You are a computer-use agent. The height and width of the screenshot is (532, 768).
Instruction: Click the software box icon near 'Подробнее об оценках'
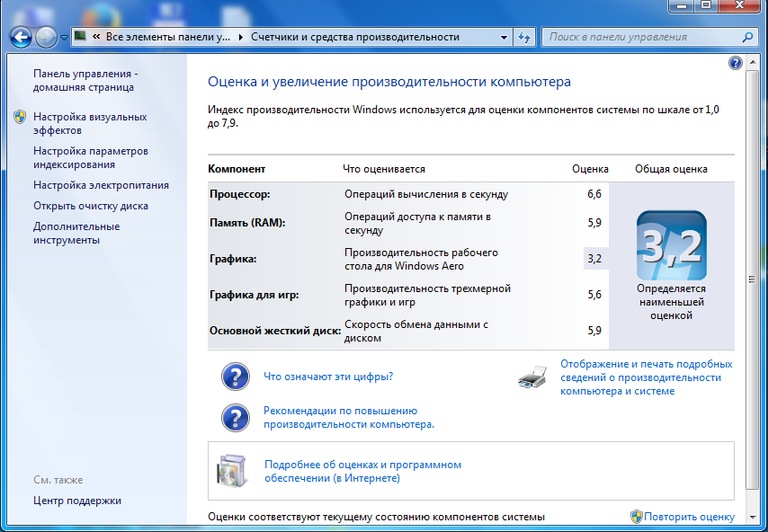point(230,471)
